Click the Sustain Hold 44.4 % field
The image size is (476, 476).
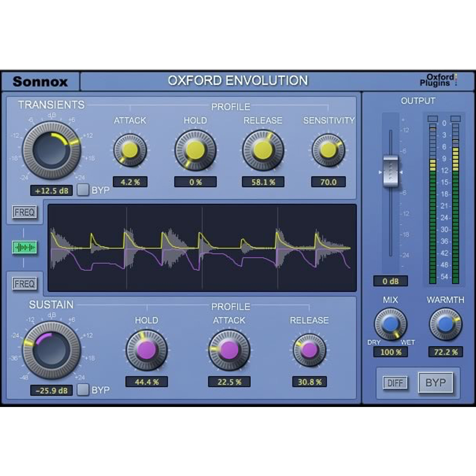[x=147, y=382]
